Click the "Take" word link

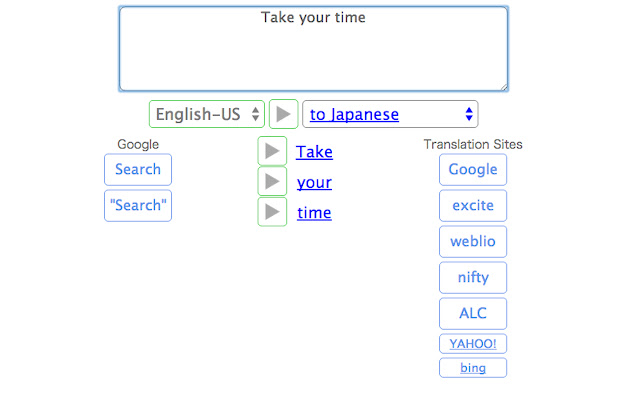point(314,152)
